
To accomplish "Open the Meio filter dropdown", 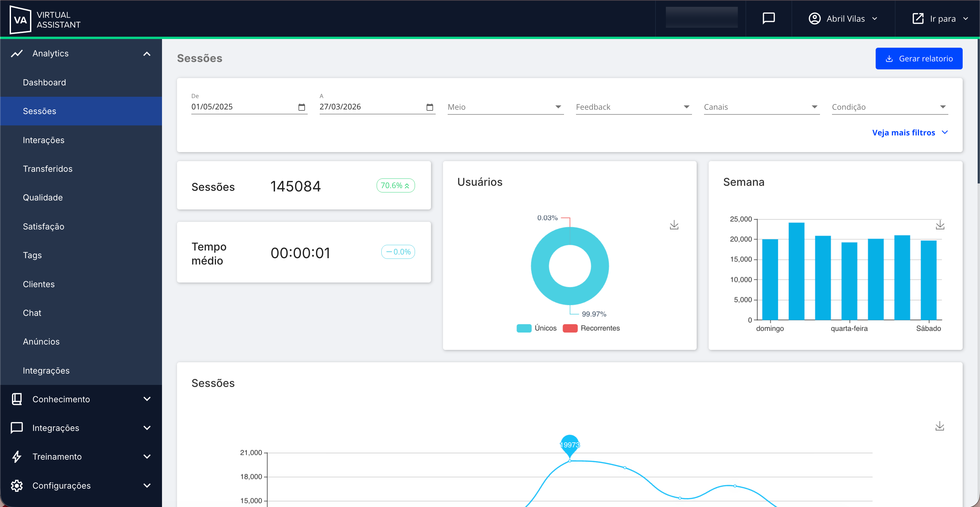I will pyautogui.click(x=505, y=107).
